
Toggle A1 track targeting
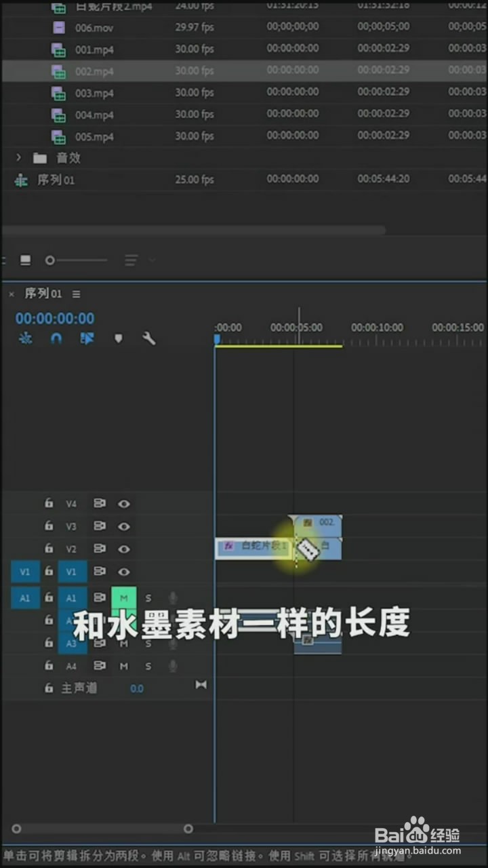pyautogui.click(x=72, y=598)
